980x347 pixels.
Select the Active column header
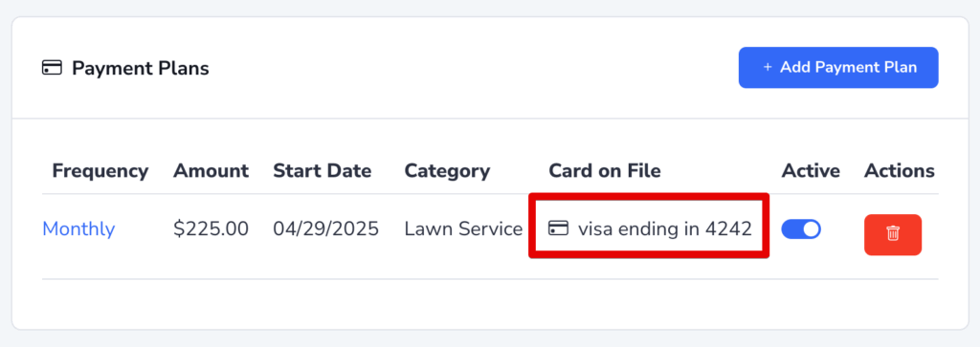coord(811,170)
